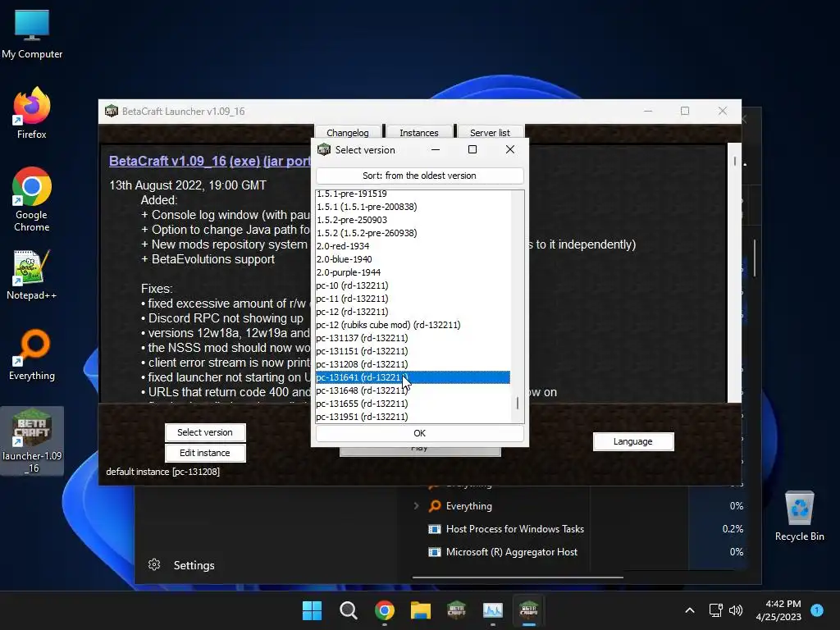Image resolution: width=840 pixels, height=630 pixels.
Task: Open network status in the system tray
Action: coord(715,610)
